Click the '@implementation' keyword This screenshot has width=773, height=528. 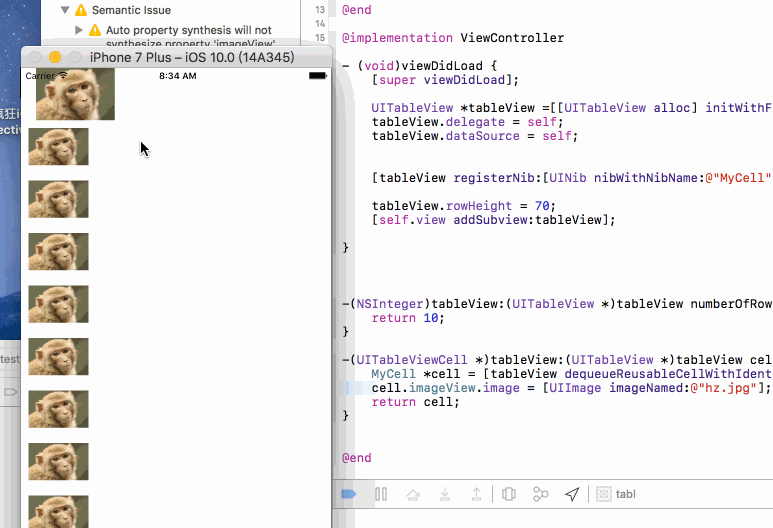pyautogui.click(x=397, y=38)
